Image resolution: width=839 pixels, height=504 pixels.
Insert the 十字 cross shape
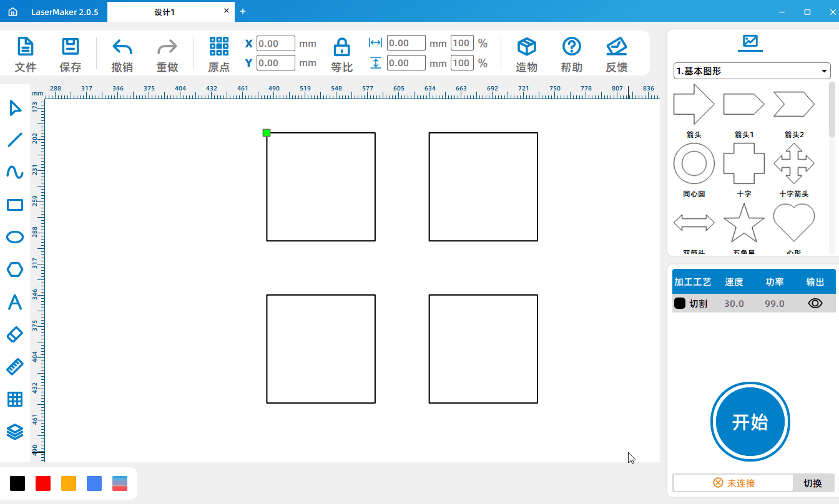pos(744,163)
